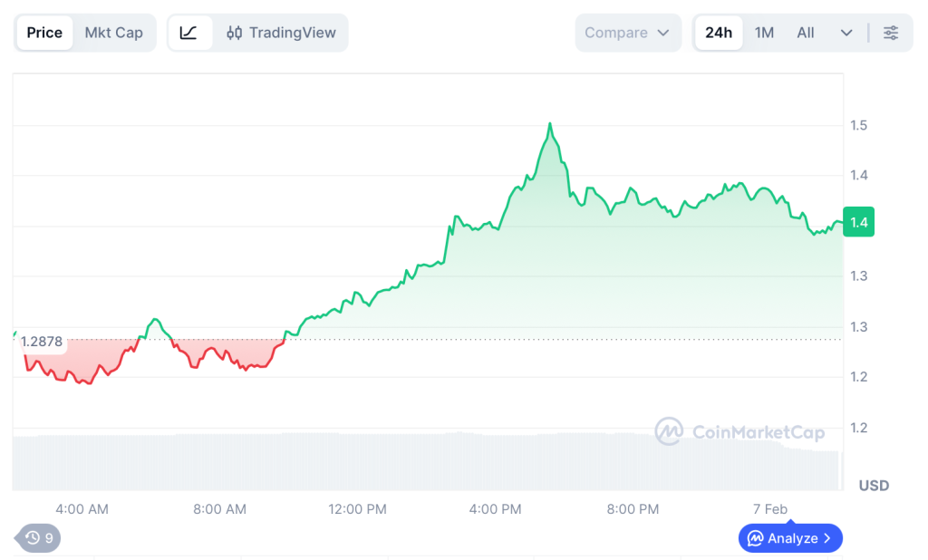This screenshot has width=928, height=560.
Task: Click the USD currency label
Action: [874, 485]
